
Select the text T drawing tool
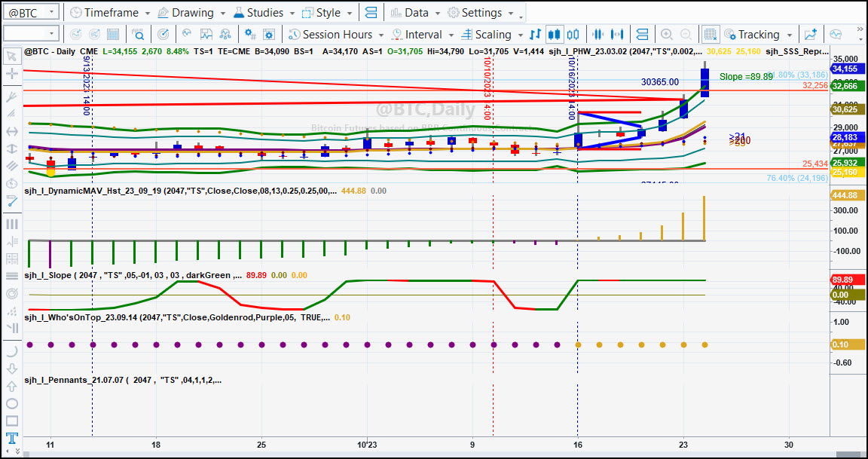11,439
